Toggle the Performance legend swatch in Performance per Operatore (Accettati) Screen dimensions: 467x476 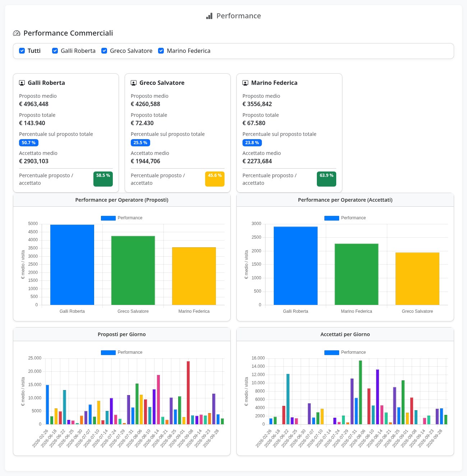coord(332,218)
